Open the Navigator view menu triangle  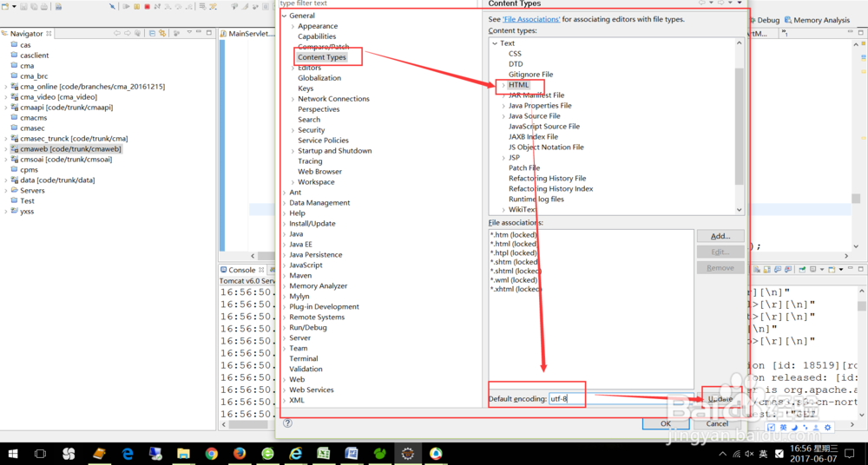coord(189,33)
